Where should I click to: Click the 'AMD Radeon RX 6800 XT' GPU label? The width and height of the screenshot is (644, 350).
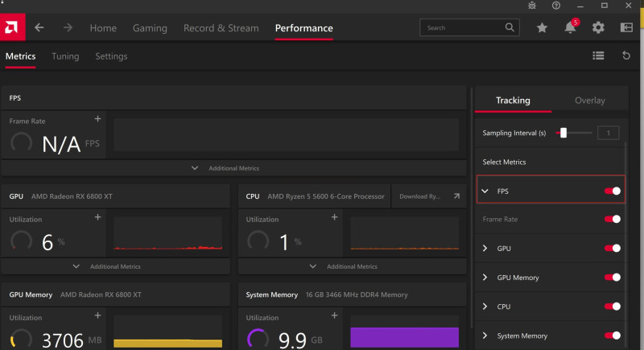pyautogui.click(x=72, y=196)
